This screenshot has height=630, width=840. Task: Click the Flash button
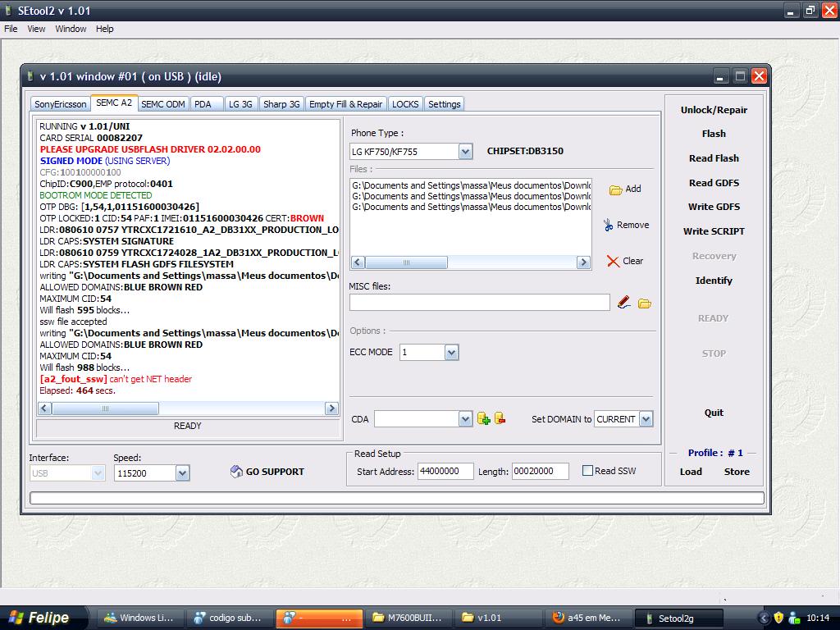click(714, 134)
